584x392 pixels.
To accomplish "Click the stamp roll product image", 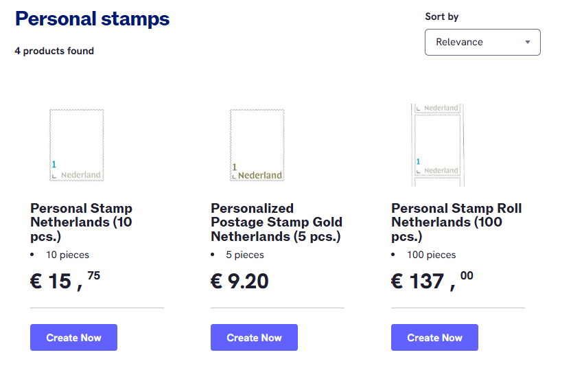I will pyautogui.click(x=437, y=145).
